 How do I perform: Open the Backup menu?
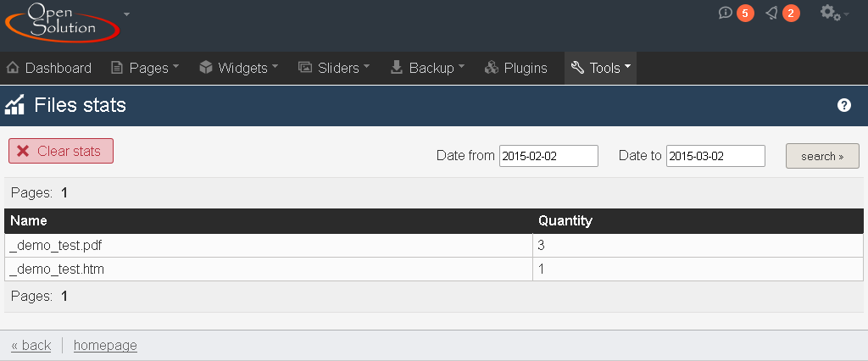pyautogui.click(x=427, y=68)
